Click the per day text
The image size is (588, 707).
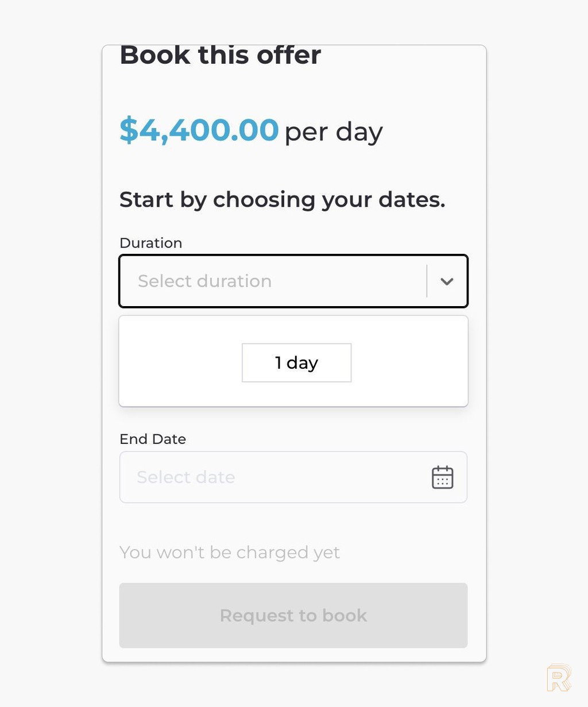click(x=333, y=132)
